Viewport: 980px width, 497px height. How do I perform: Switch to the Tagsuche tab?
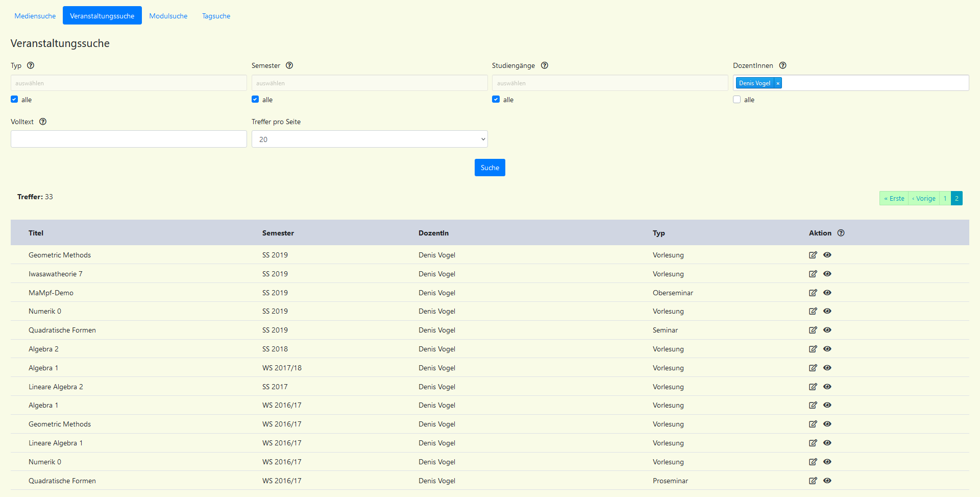point(216,16)
